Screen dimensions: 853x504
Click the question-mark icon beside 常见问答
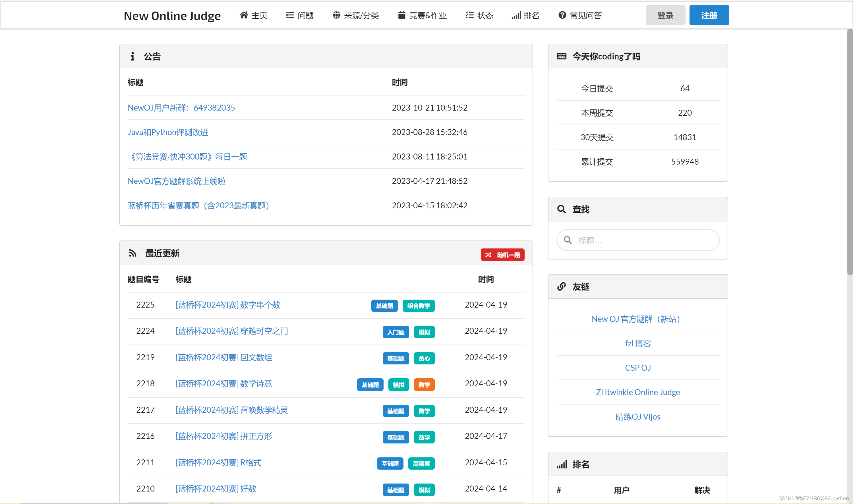point(562,15)
